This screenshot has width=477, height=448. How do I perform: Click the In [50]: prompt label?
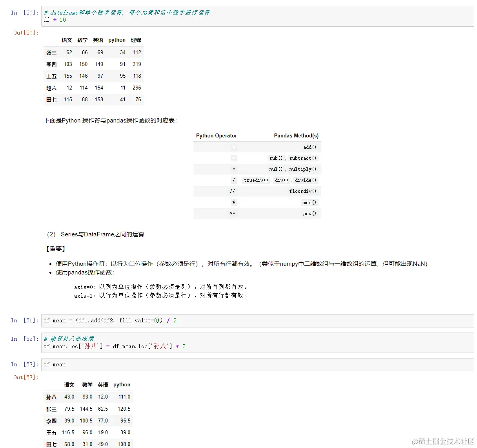tap(25, 13)
